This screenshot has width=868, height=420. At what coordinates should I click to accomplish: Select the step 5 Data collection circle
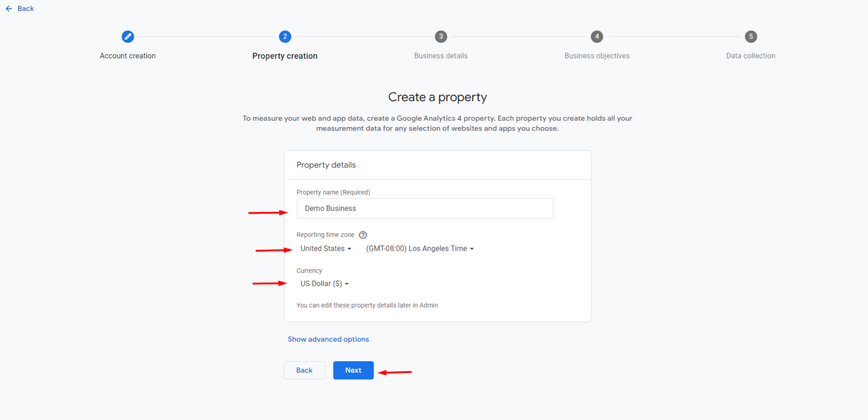pos(750,36)
